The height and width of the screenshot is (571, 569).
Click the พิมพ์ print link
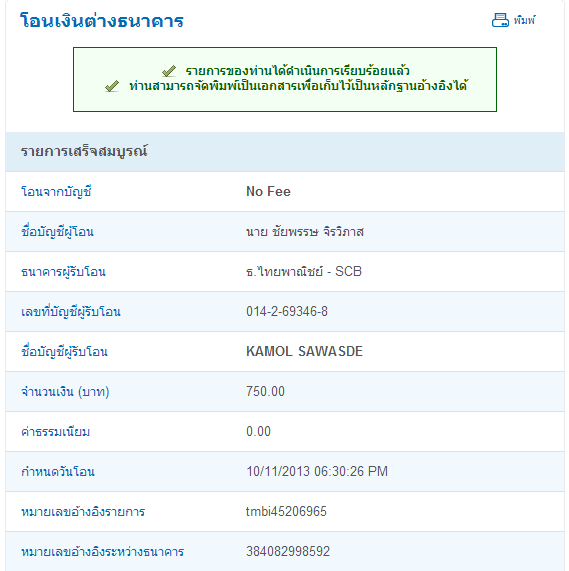(x=524, y=20)
